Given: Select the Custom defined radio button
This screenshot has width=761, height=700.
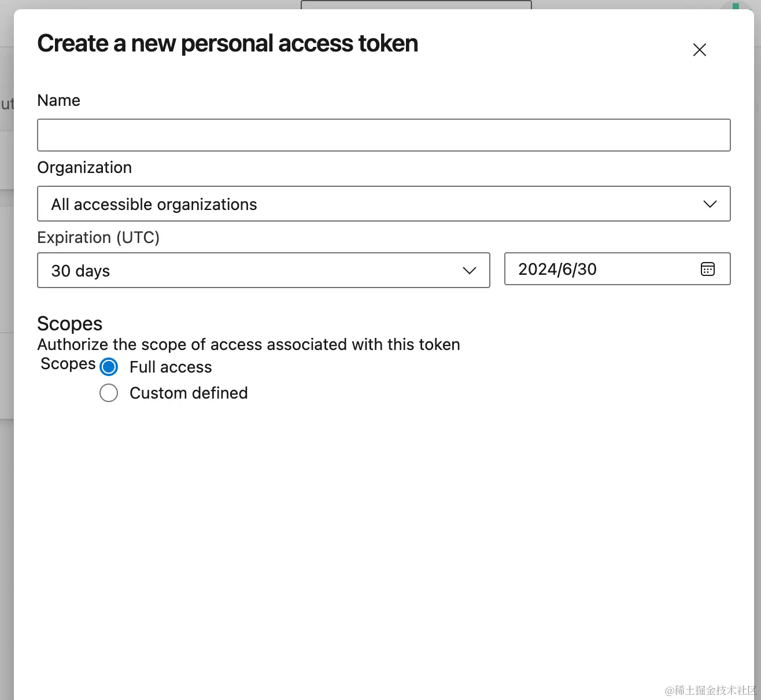Looking at the screenshot, I should tap(109, 393).
